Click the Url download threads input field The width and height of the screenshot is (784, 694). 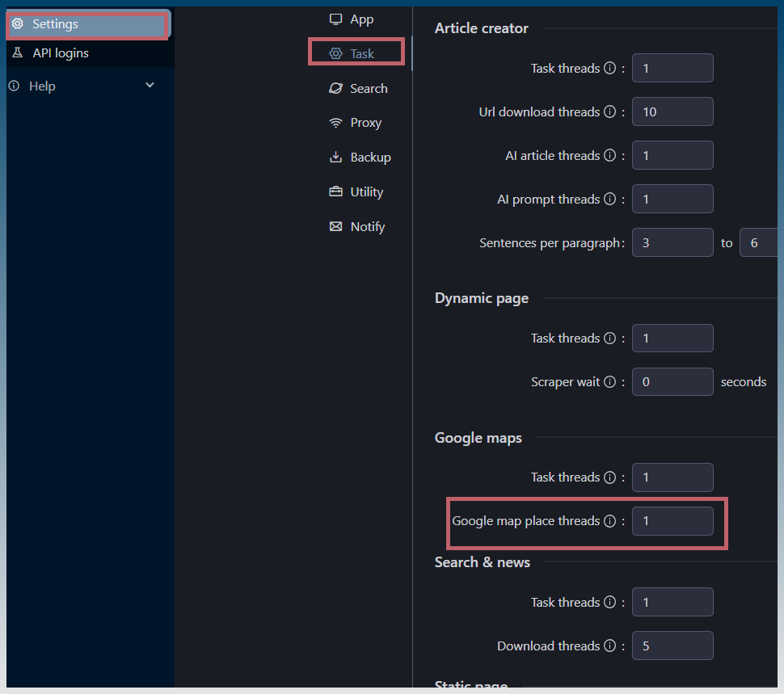pyautogui.click(x=672, y=111)
